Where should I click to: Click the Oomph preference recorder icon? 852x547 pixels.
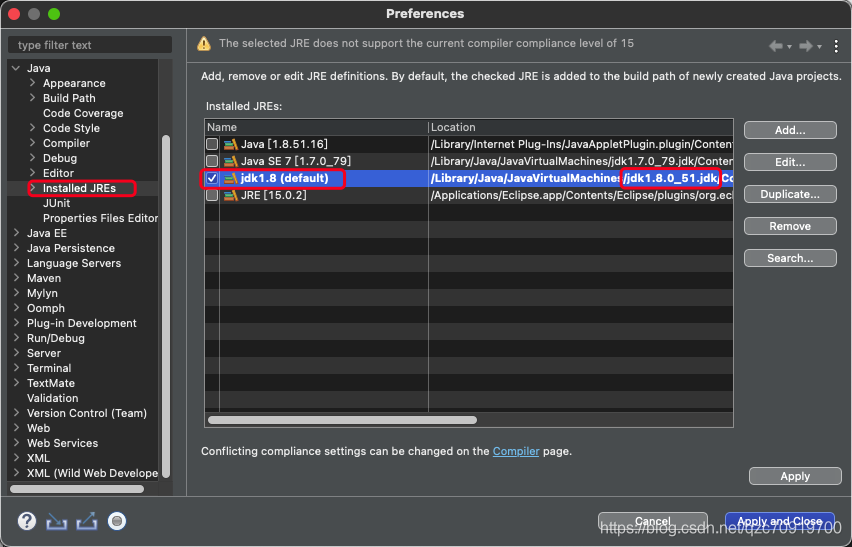(x=117, y=521)
